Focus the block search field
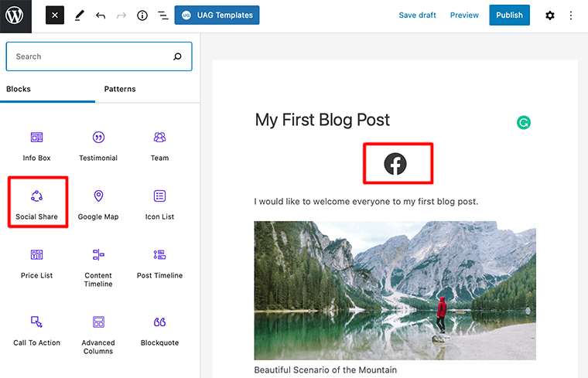This screenshot has width=588, height=378. pyautogui.click(x=89, y=56)
